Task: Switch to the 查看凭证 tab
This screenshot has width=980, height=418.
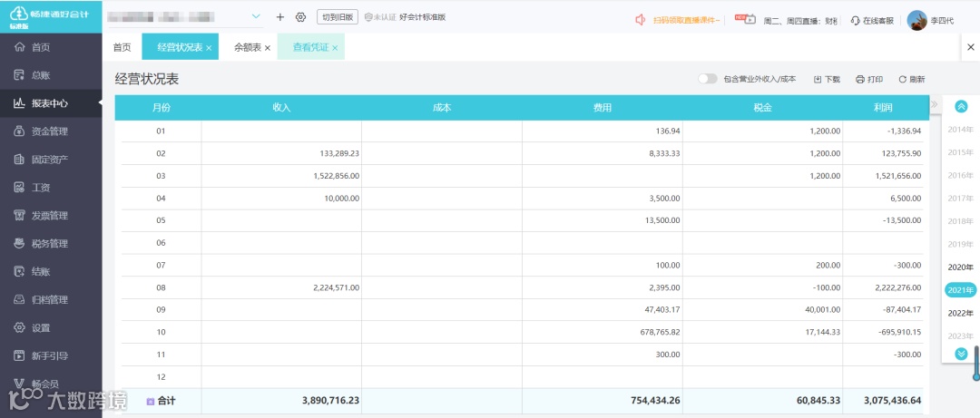Action: [x=310, y=47]
